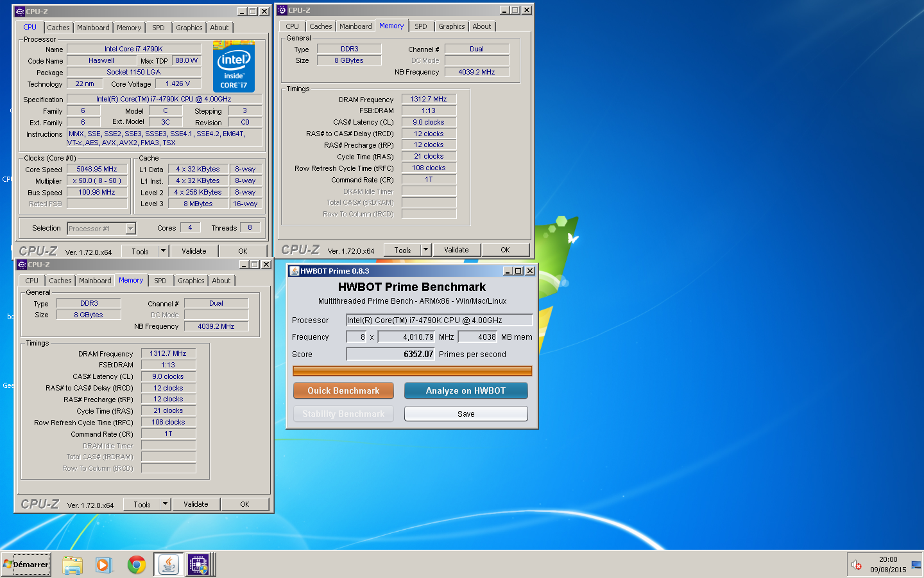Screen dimensions: 924x578
Task: Click Validate in the lower Memory CPU-Z window
Action: pos(196,504)
